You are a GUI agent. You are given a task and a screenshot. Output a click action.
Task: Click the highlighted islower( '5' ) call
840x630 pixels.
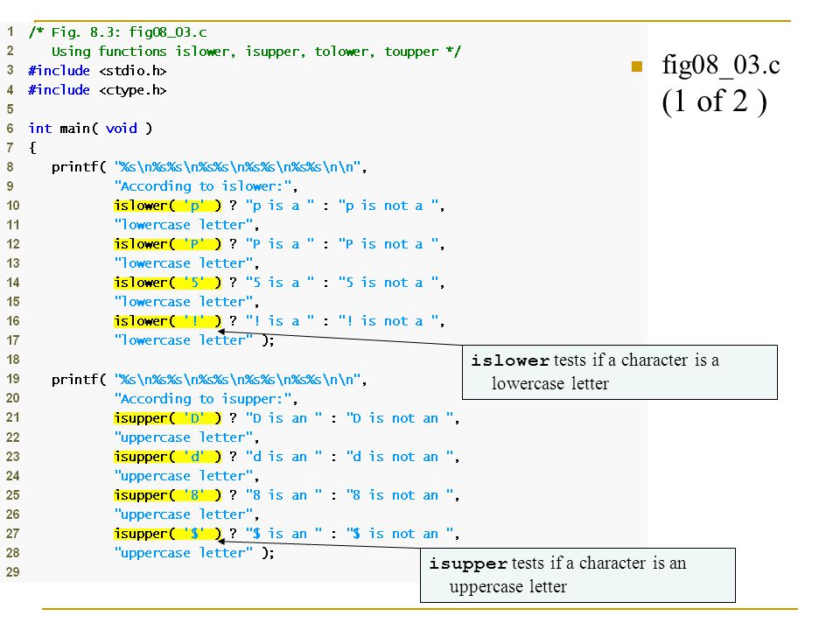point(167,283)
